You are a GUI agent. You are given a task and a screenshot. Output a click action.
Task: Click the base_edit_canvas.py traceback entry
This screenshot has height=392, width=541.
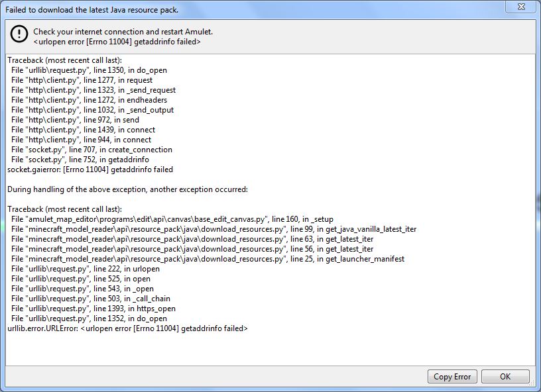point(172,219)
